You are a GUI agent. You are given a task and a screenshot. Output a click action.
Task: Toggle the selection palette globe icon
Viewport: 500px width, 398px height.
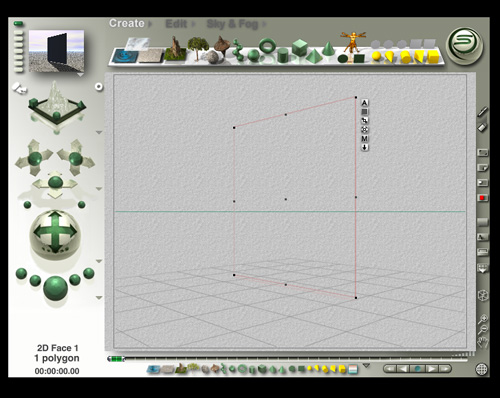click(x=482, y=369)
